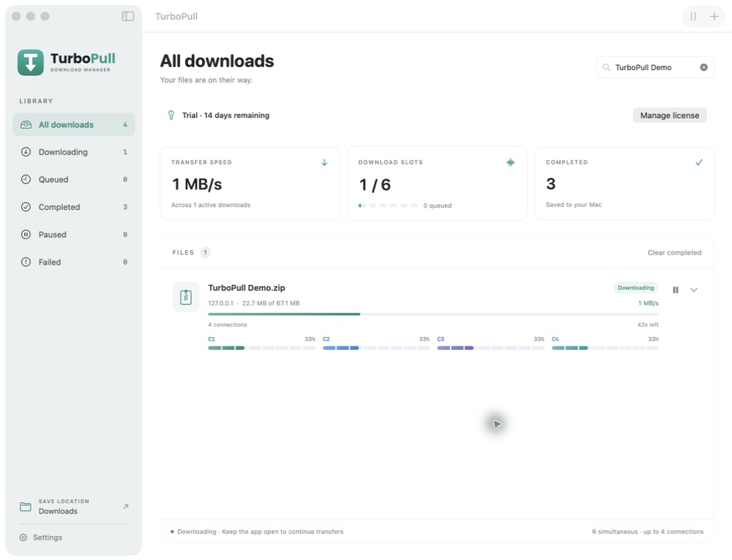Image resolution: width=732 pixels, height=560 pixels.
Task: Click the main download progress bar
Action: [433, 314]
